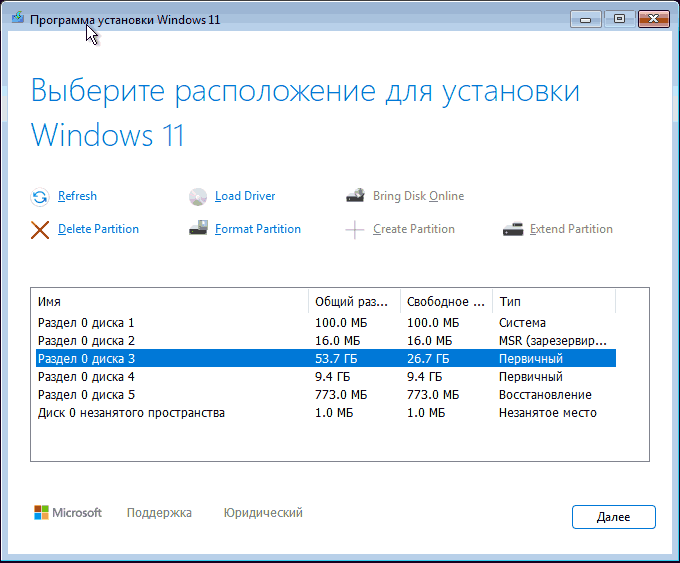
Task: Click the Имя column header
Action: tap(170, 301)
